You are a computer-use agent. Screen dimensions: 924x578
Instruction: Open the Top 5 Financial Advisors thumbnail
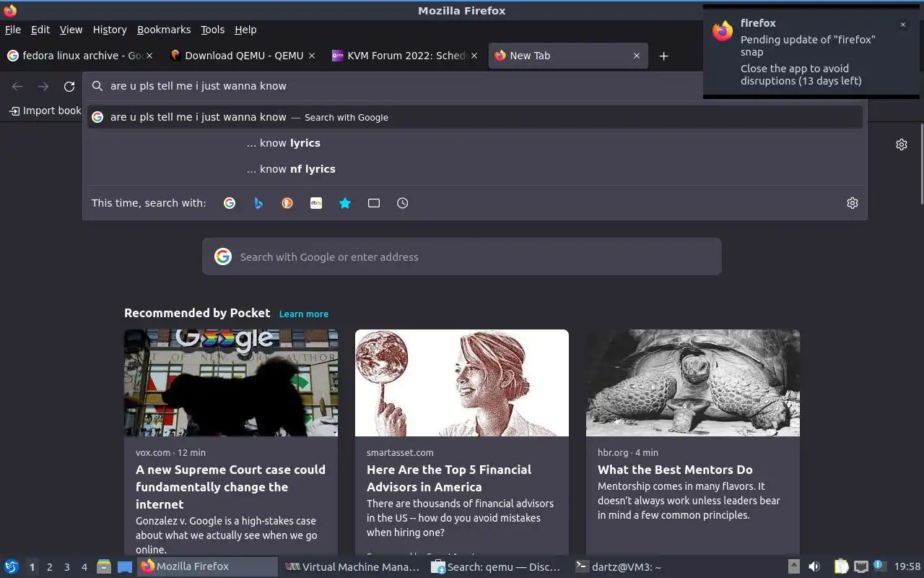click(462, 383)
